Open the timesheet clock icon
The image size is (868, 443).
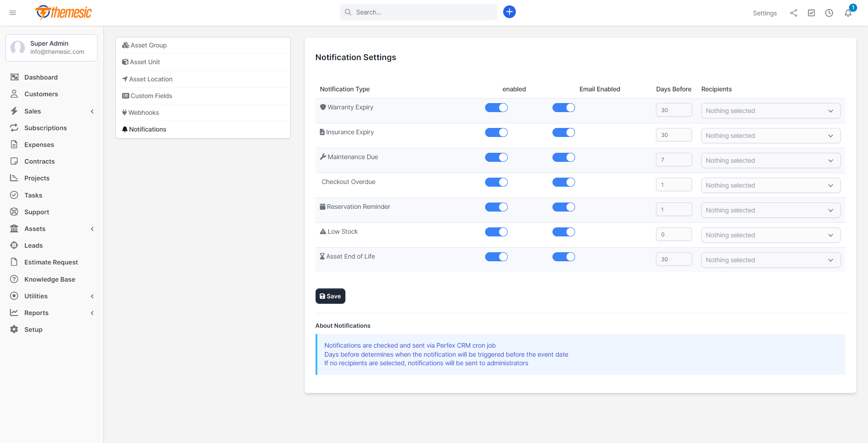[x=829, y=13]
